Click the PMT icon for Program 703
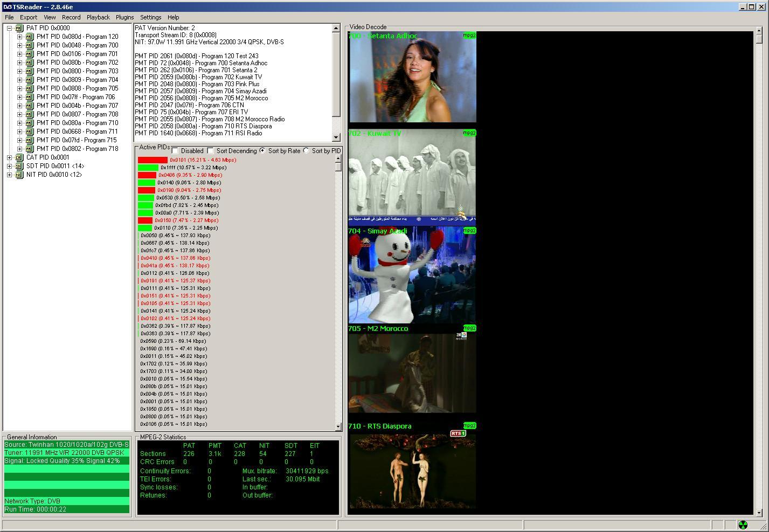Screen dimensions: 769x532 tap(30, 71)
